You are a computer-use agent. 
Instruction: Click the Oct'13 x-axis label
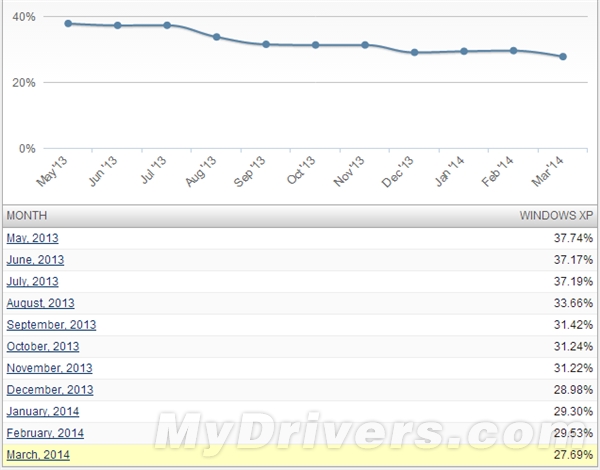point(301,170)
